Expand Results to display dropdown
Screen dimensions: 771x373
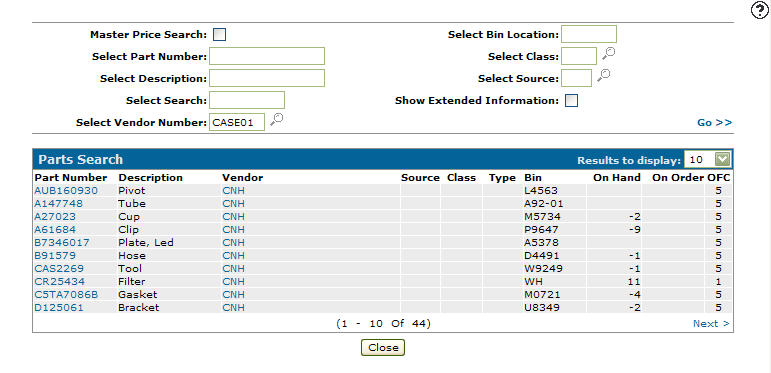[723, 159]
